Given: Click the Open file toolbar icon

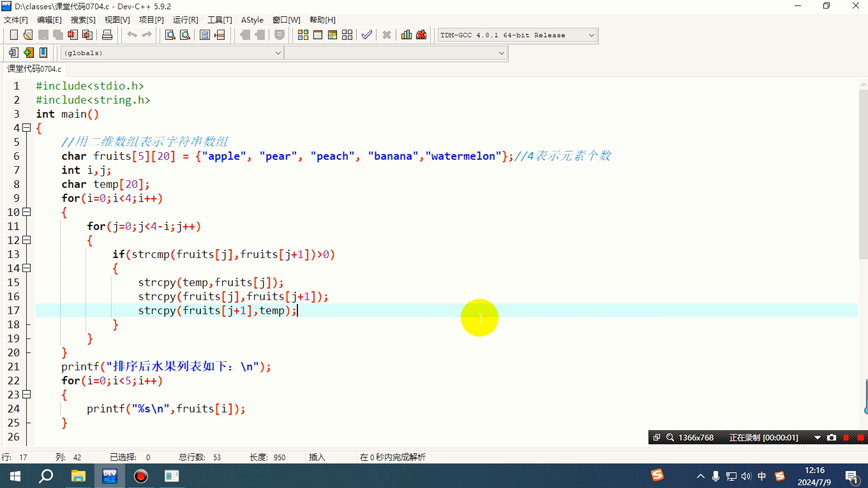Looking at the screenshot, I should pos(28,35).
